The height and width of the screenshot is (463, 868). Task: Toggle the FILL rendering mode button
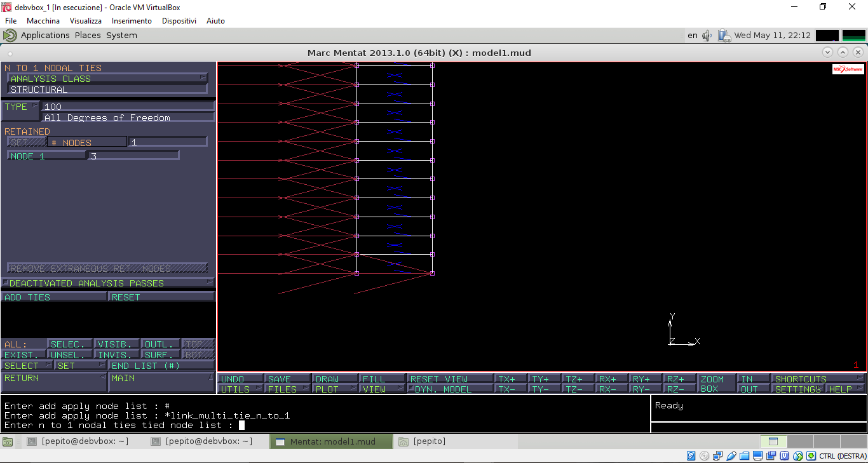[381, 379]
